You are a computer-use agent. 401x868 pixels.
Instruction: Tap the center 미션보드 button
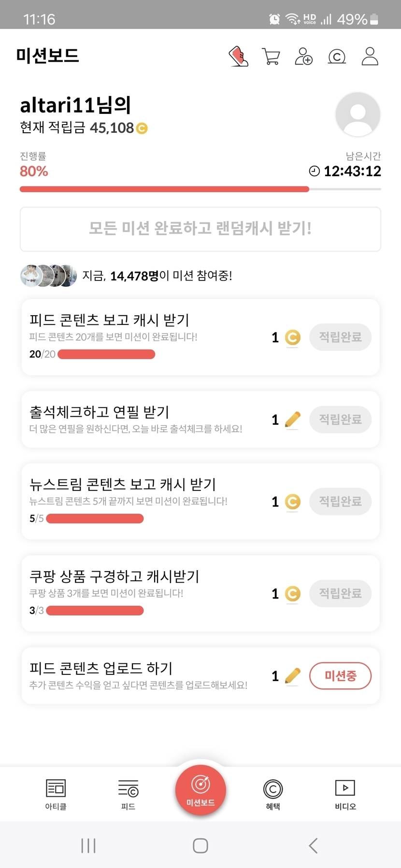coord(200,790)
